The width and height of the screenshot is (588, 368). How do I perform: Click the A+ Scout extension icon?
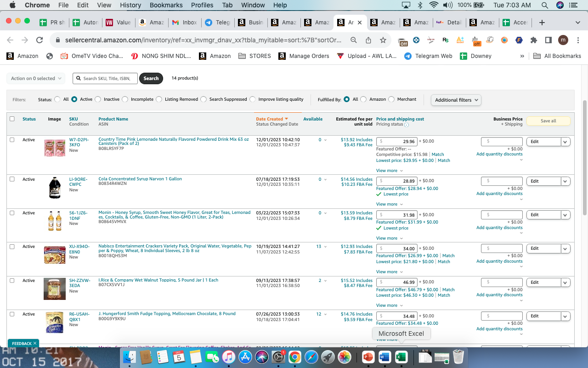(x=460, y=40)
